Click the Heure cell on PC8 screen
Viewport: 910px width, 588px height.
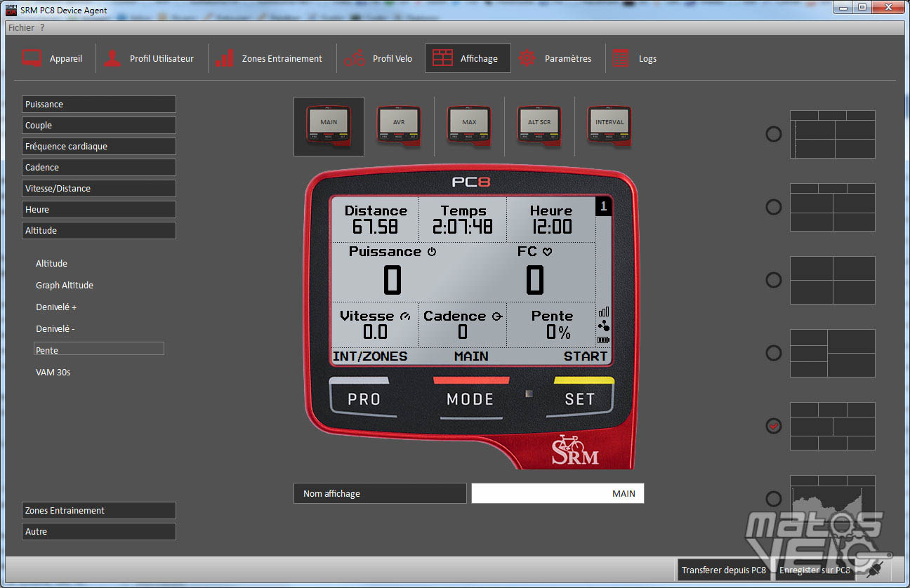click(x=550, y=220)
